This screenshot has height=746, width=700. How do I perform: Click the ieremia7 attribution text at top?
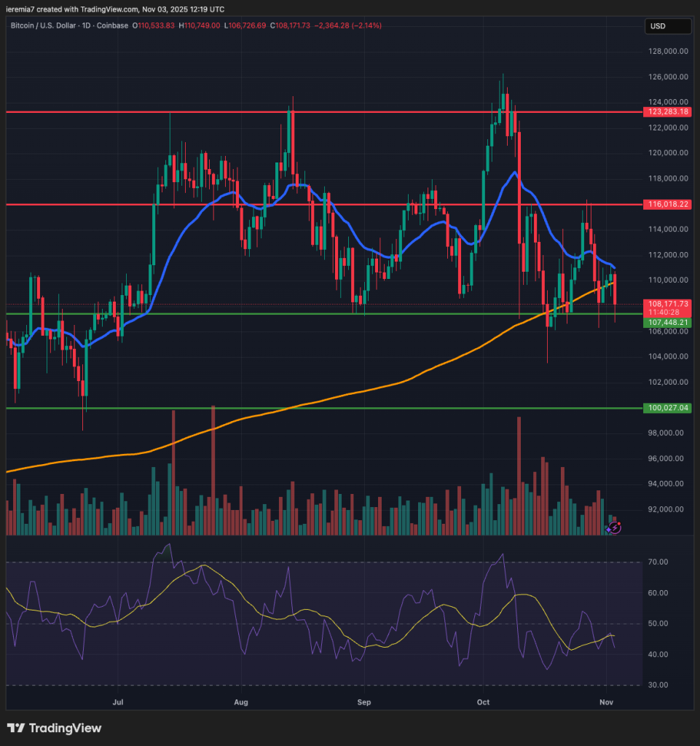pos(20,9)
